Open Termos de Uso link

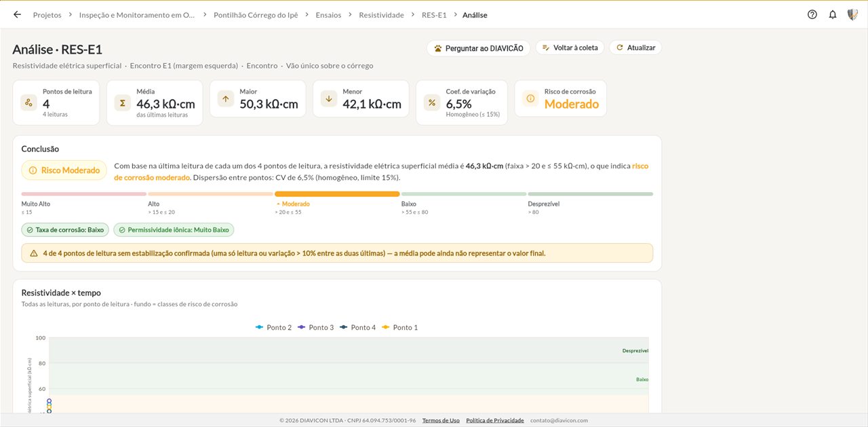click(441, 420)
